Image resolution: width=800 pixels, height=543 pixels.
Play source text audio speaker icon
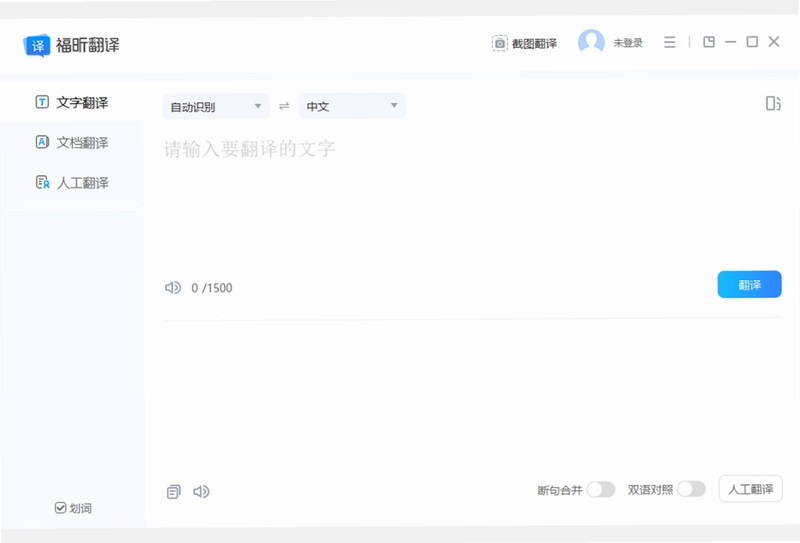[173, 288]
